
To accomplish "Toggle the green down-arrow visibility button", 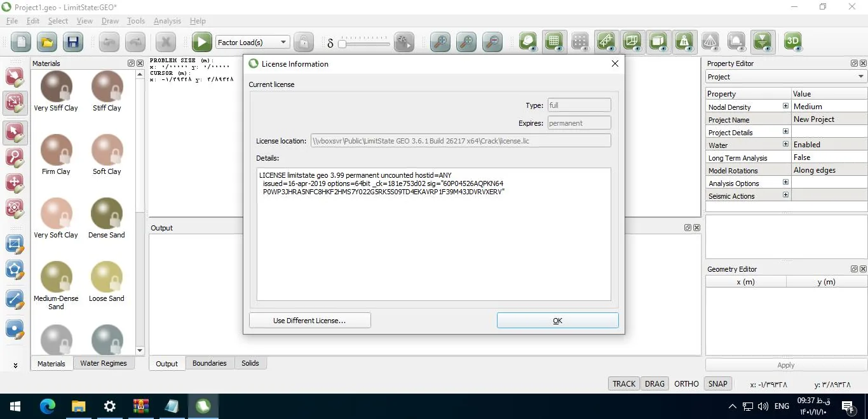I will (x=762, y=42).
